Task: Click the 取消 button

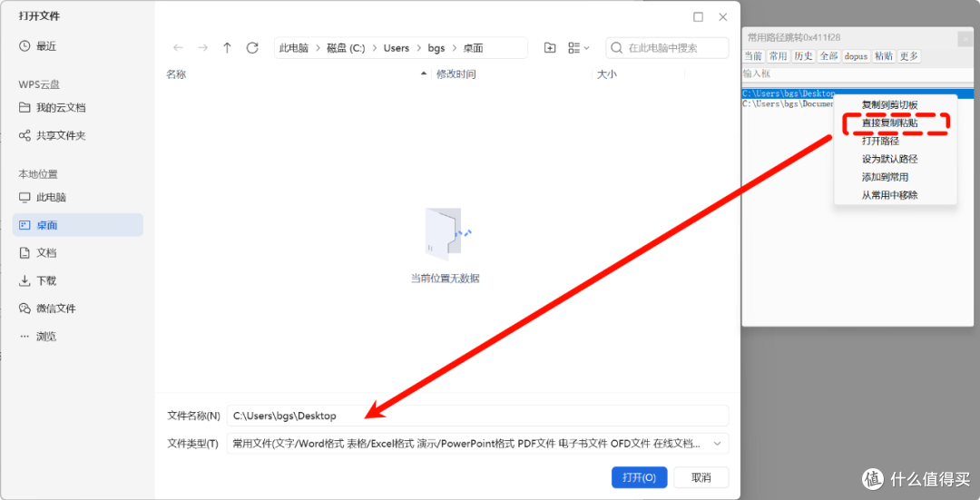Action: pyautogui.click(x=701, y=477)
